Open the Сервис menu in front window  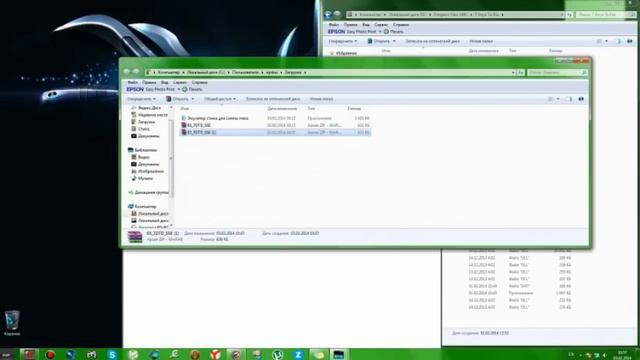coord(180,82)
